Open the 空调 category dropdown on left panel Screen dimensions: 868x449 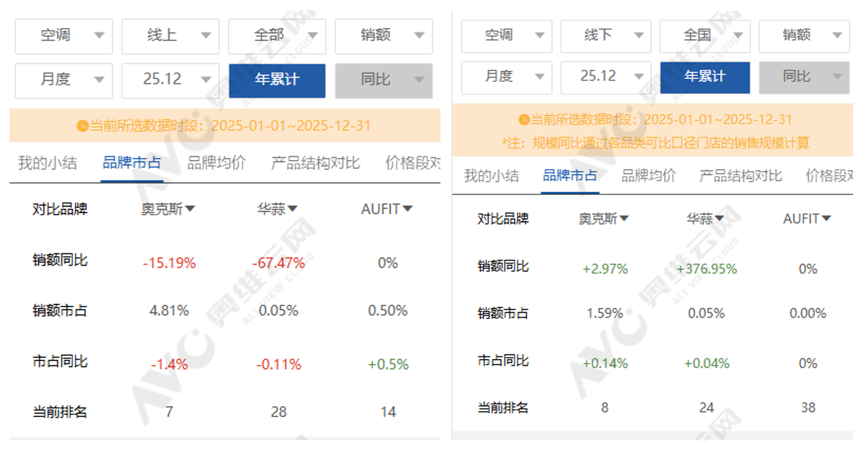[x=63, y=36]
